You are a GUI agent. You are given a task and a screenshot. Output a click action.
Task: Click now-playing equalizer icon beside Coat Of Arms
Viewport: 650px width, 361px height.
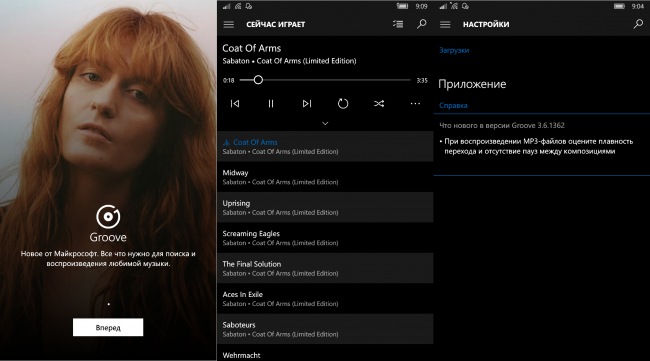[226, 142]
